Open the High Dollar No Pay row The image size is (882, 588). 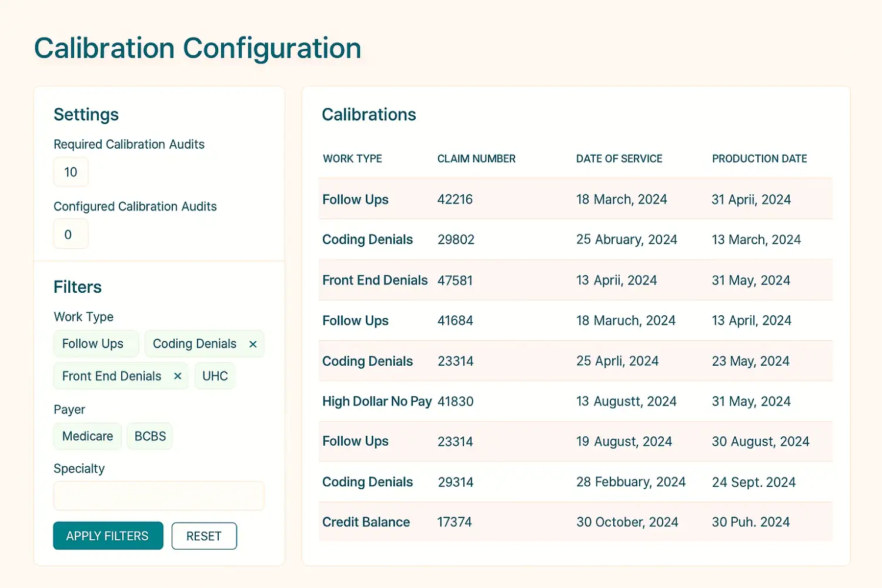(576, 401)
